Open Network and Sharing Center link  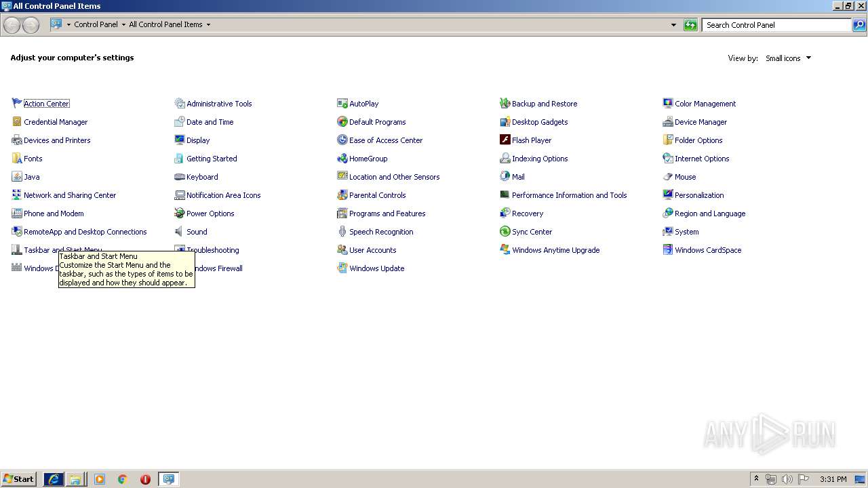[70, 195]
